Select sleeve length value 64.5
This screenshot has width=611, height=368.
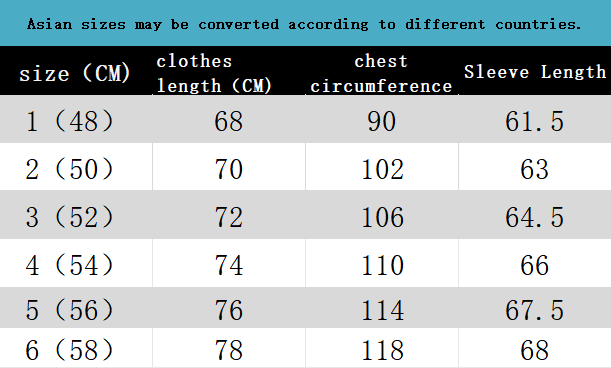coord(535,215)
